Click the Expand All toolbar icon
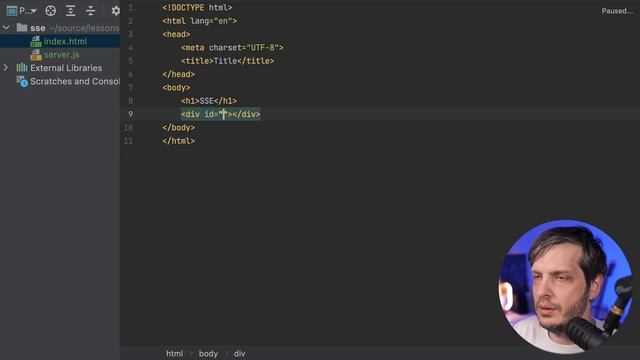This screenshot has height=360, width=640. click(x=71, y=11)
